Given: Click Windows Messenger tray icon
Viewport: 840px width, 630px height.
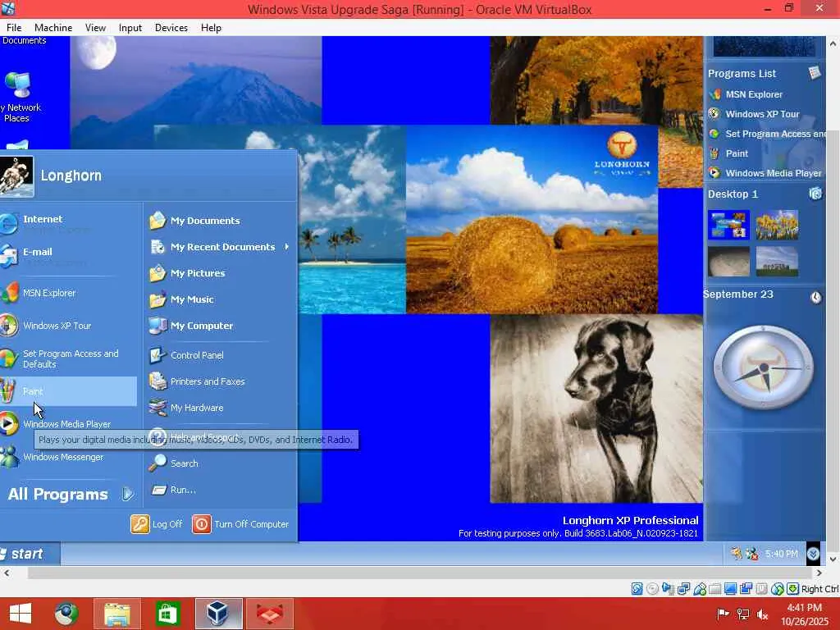Looking at the screenshot, I should (x=751, y=554).
